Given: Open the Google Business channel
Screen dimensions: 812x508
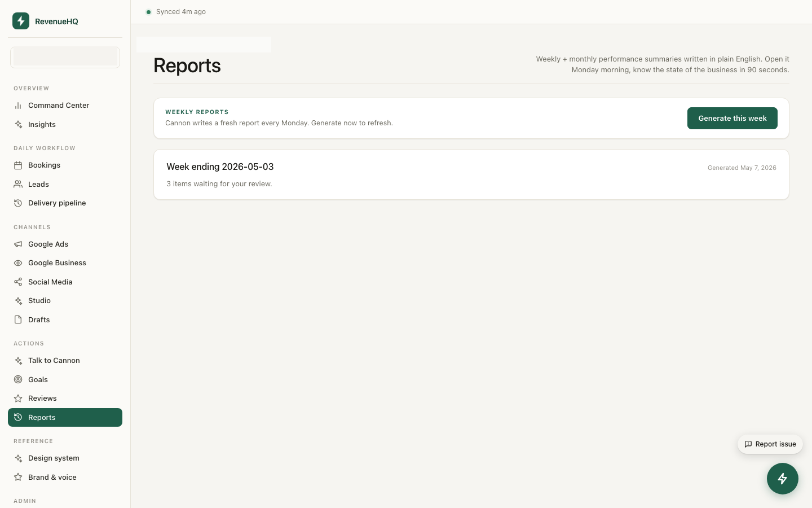Looking at the screenshot, I should (x=65, y=263).
